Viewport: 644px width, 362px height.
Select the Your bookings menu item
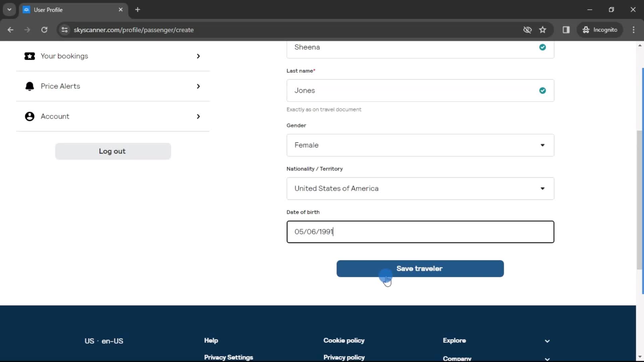click(113, 56)
